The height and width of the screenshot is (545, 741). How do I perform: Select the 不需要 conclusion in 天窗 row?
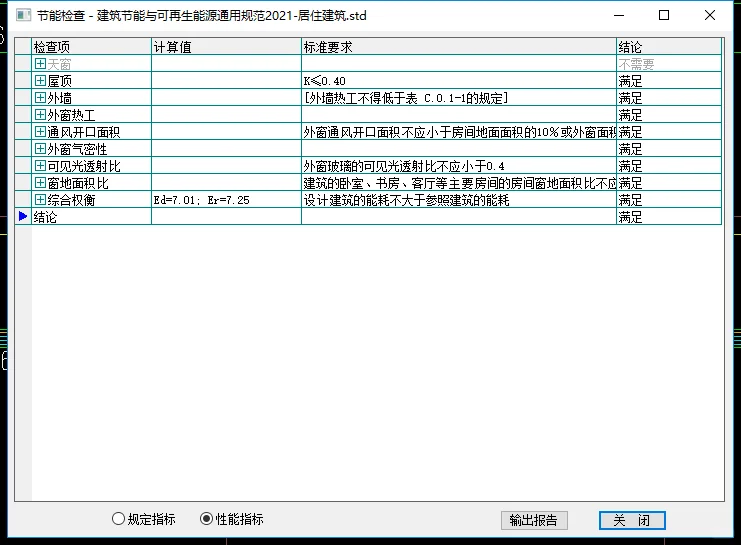(x=669, y=64)
